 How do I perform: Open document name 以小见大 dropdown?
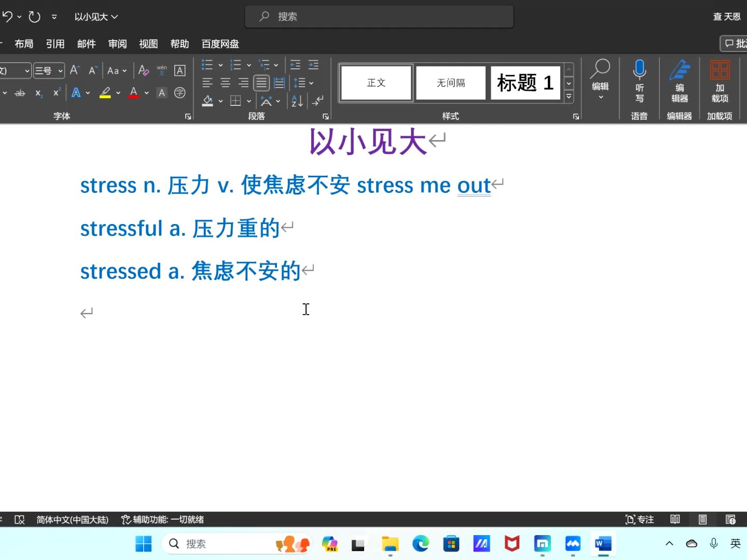click(x=96, y=17)
